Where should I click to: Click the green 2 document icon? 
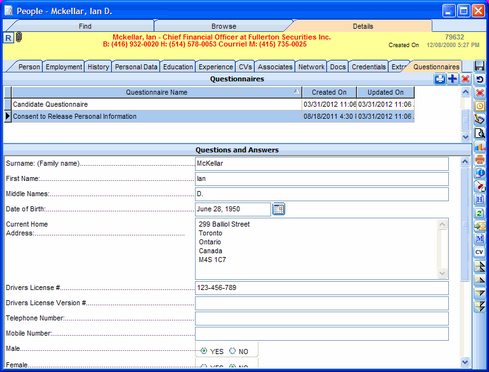(x=480, y=213)
